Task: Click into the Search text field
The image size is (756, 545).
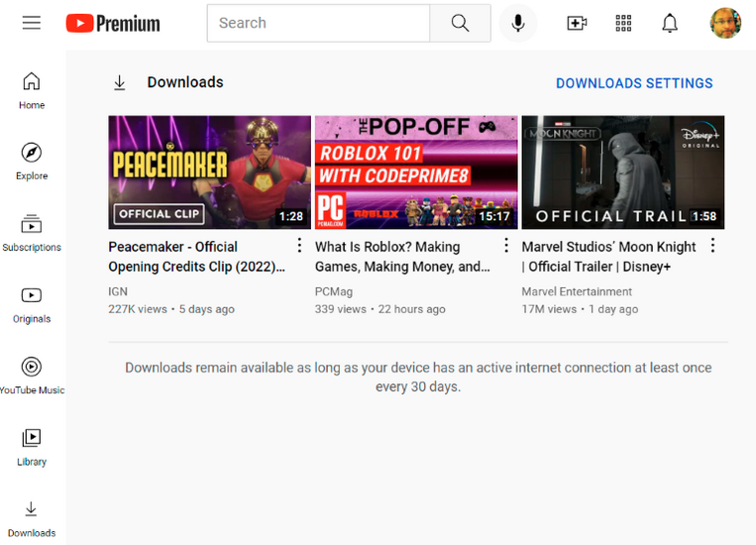Action: click(317, 23)
